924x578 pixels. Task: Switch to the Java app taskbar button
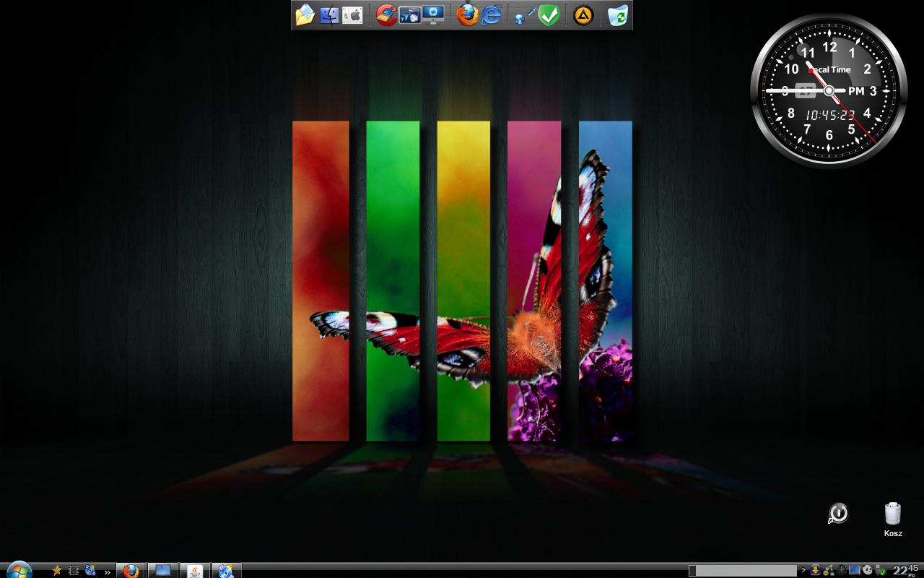tap(194, 571)
